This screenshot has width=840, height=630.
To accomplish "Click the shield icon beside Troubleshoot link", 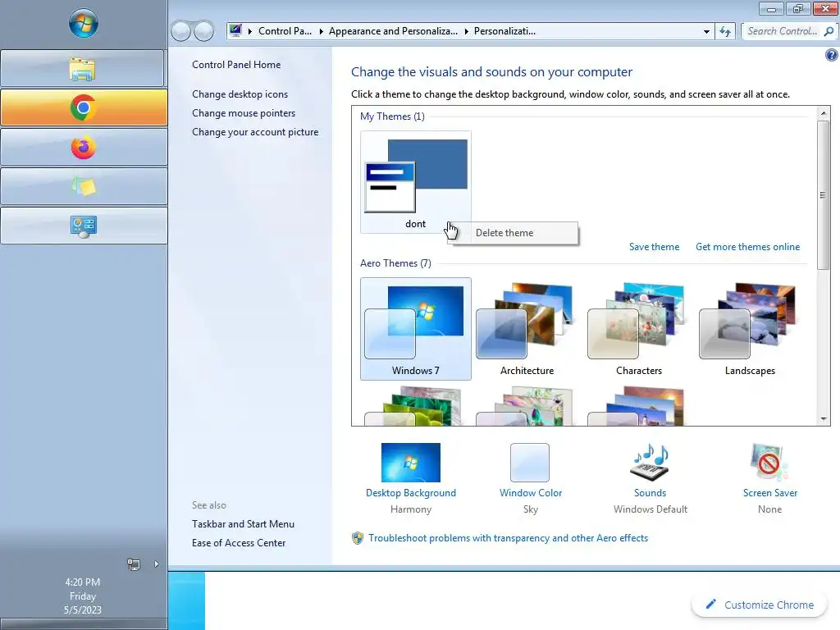I will [358, 538].
